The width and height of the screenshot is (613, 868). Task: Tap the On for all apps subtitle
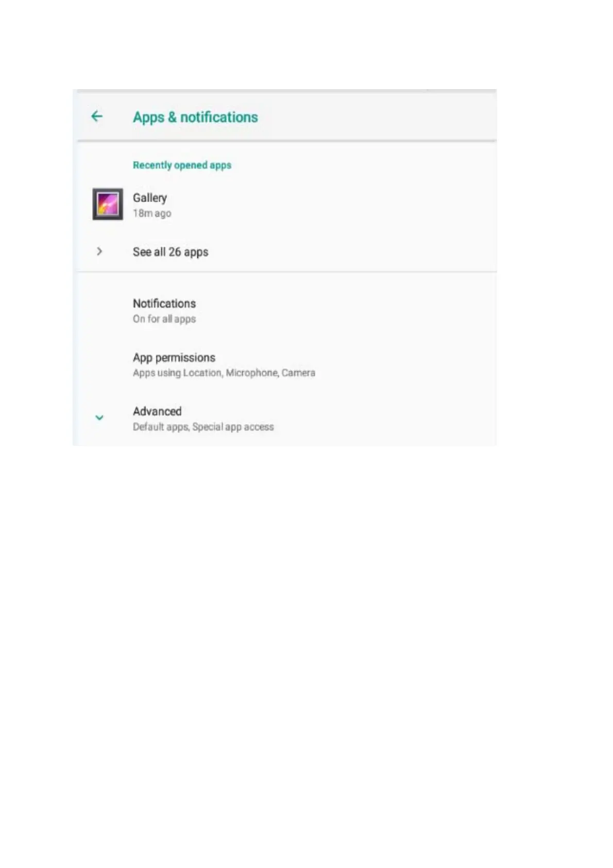(164, 319)
